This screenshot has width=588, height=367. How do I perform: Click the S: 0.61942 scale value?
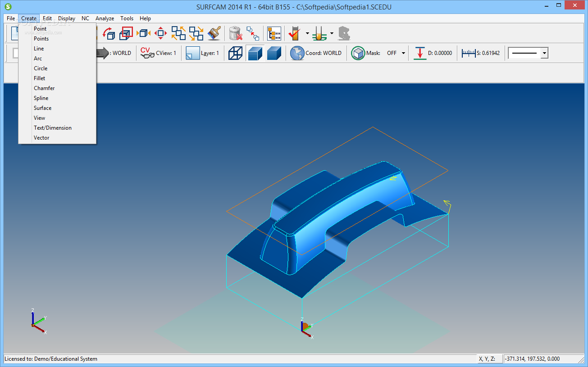click(x=488, y=53)
